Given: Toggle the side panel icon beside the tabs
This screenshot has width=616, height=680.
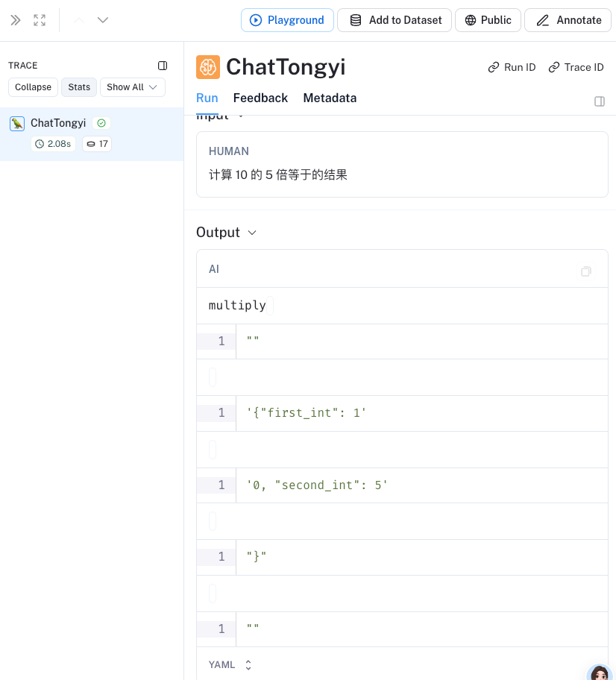Looking at the screenshot, I should point(600,101).
